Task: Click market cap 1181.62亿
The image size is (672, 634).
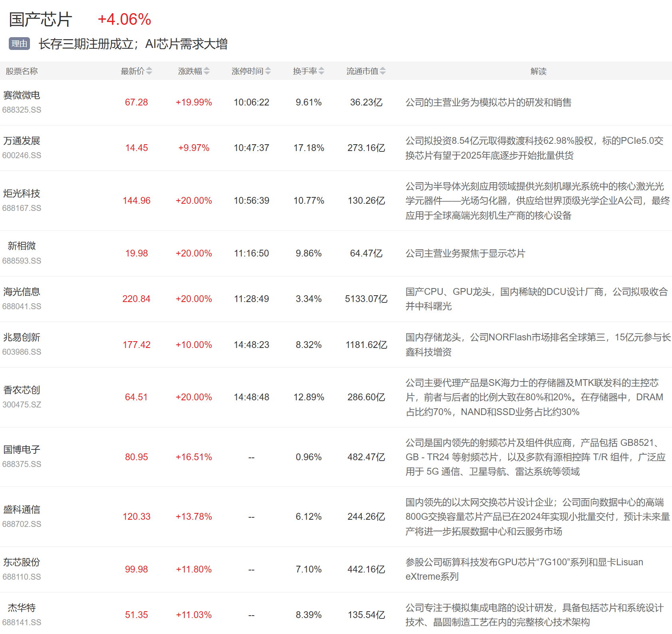Action: [366, 345]
